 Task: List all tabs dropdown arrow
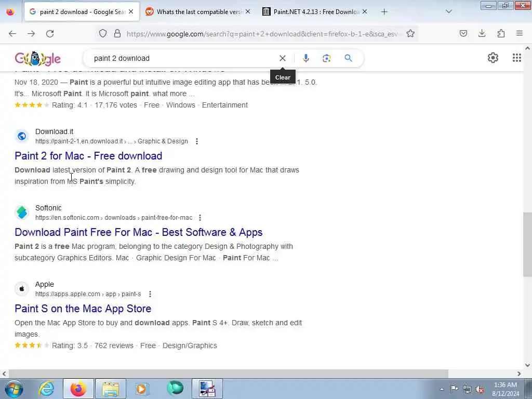[x=448, y=12]
